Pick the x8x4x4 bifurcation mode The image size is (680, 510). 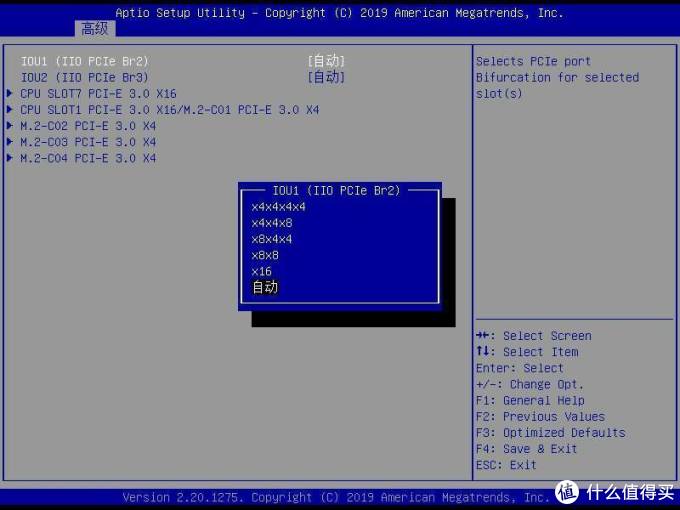pyautogui.click(x=271, y=239)
